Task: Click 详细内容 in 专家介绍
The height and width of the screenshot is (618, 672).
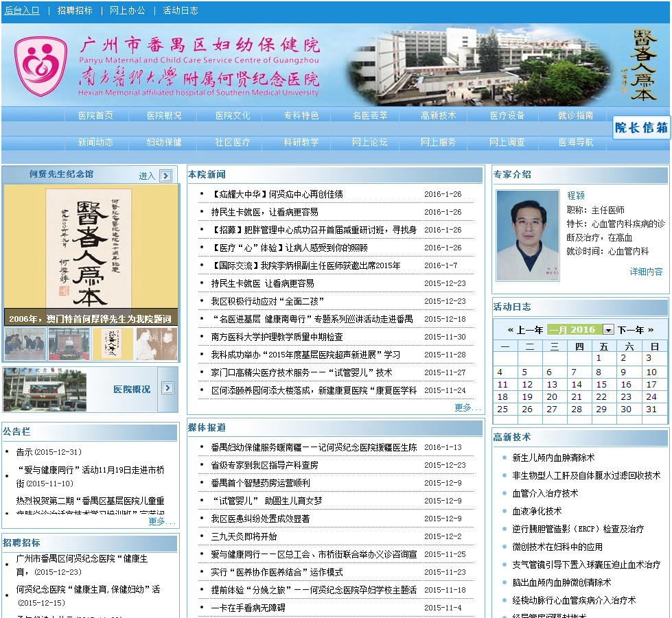Action: click(x=646, y=272)
